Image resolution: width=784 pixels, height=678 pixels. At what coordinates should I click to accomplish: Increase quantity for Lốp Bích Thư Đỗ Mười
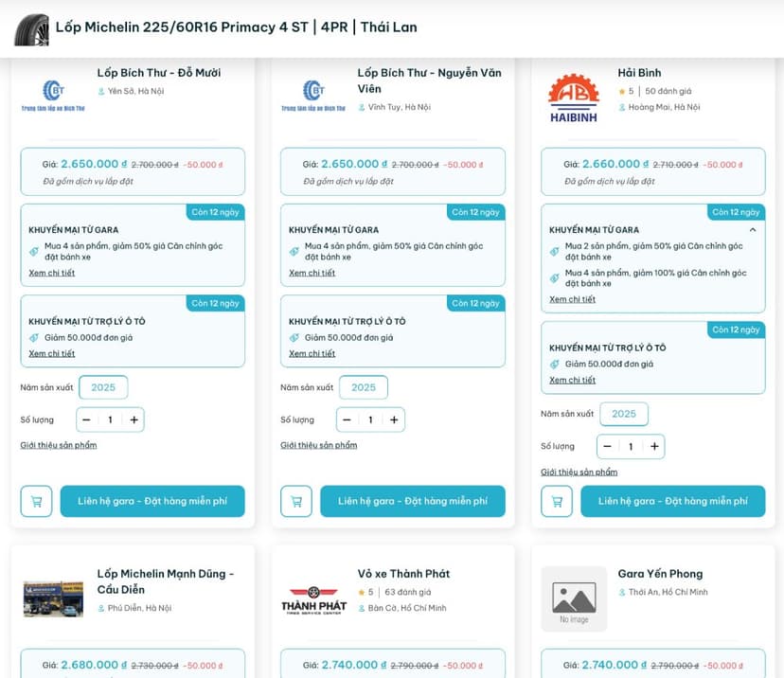click(134, 419)
